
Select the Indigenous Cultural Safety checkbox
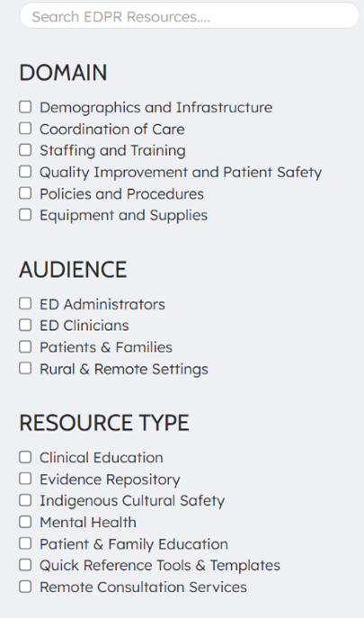click(x=25, y=500)
